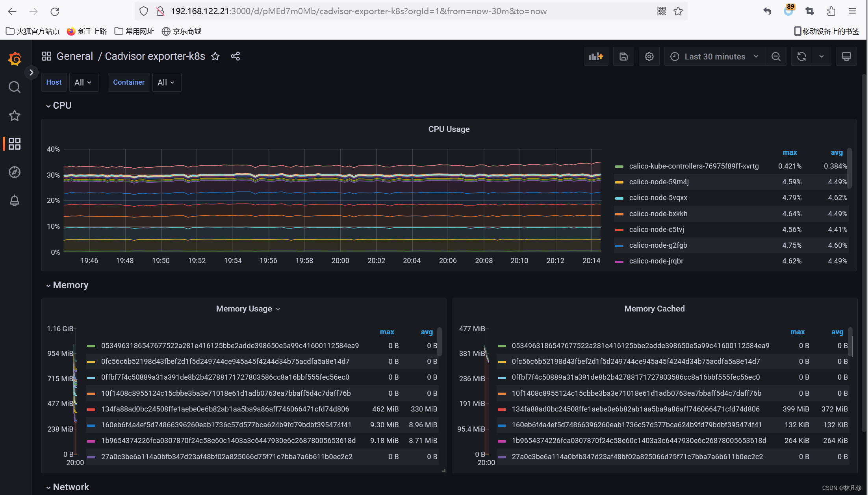Open the QR code icon in the address bar
The image size is (868, 495).
661,11
